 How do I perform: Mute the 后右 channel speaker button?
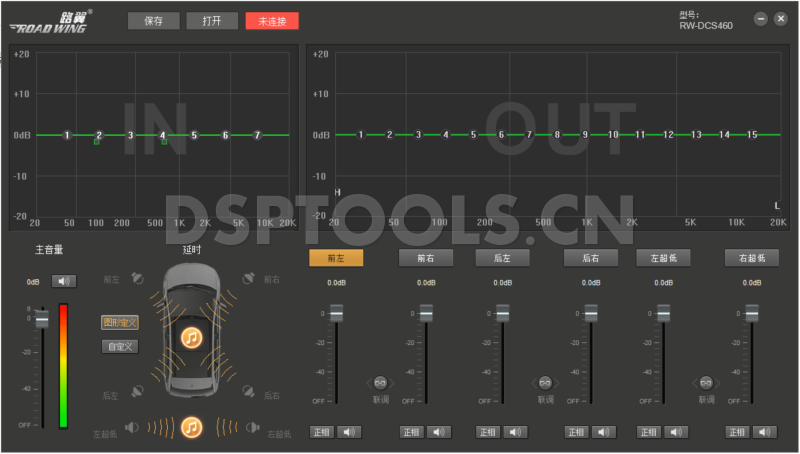[x=604, y=432]
